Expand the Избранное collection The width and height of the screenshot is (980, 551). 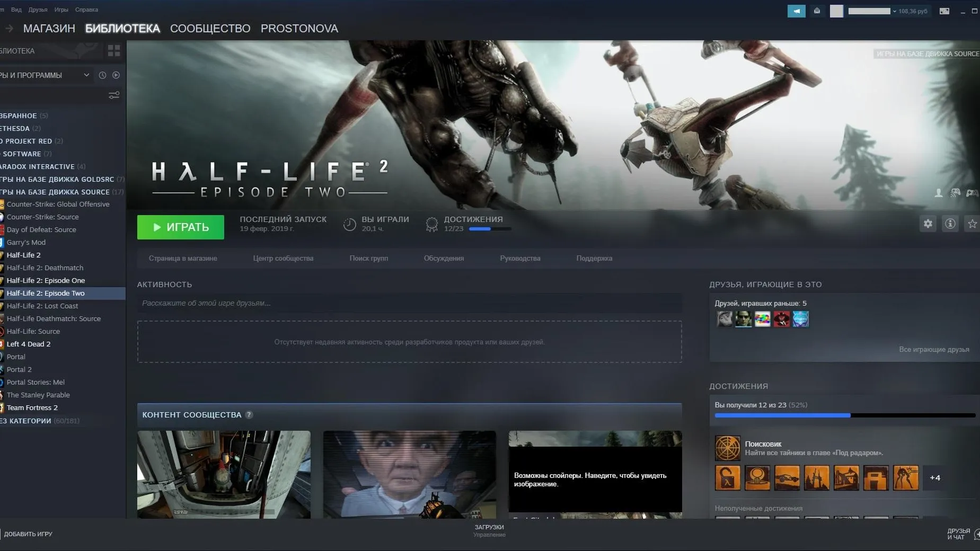(24, 115)
